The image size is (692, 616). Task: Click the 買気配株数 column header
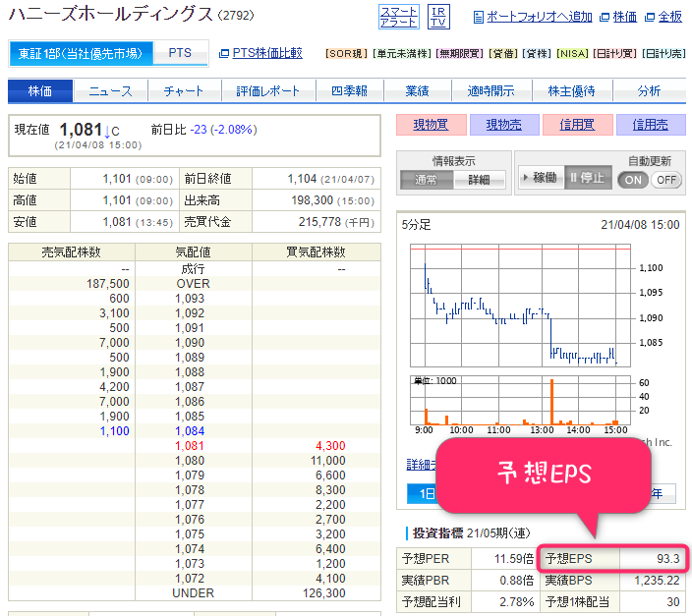(x=316, y=252)
